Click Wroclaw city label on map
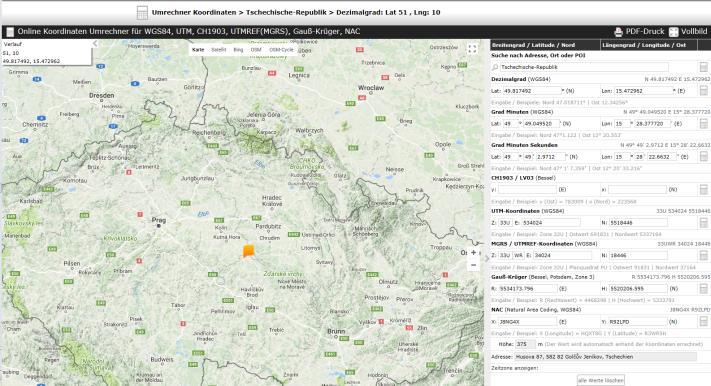Viewport: 711px width, 386px height. (371, 88)
